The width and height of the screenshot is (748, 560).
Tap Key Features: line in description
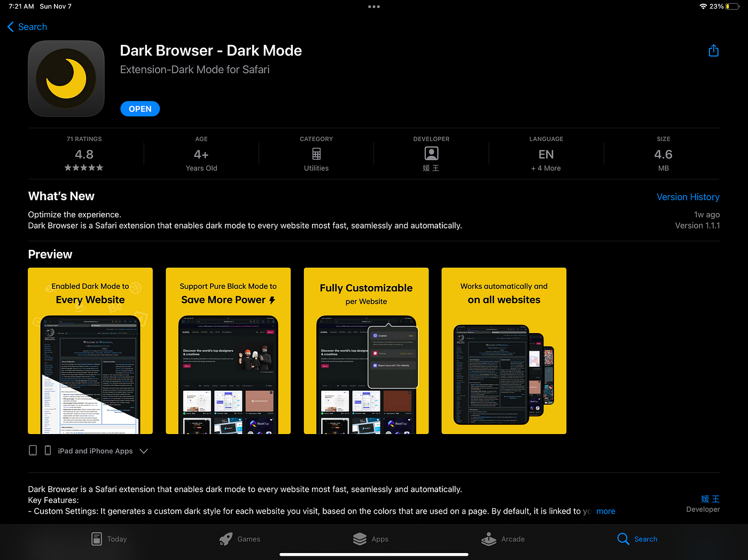pos(53,500)
